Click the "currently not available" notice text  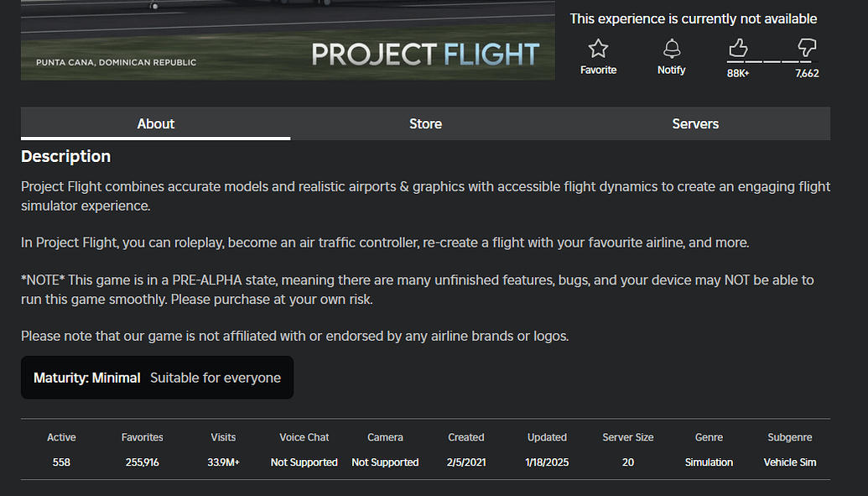coord(693,18)
